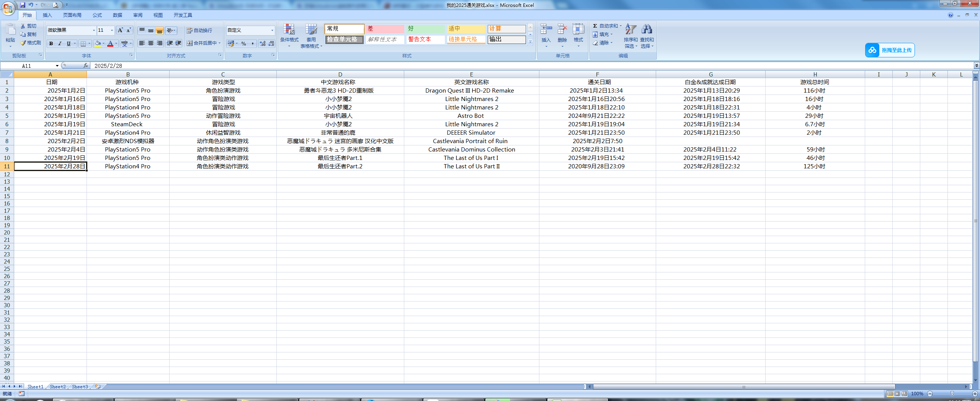Image resolution: width=980 pixels, height=401 pixels.
Task: Toggle the highlighted bottom vertical alignment
Action: (x=160, y=31)
